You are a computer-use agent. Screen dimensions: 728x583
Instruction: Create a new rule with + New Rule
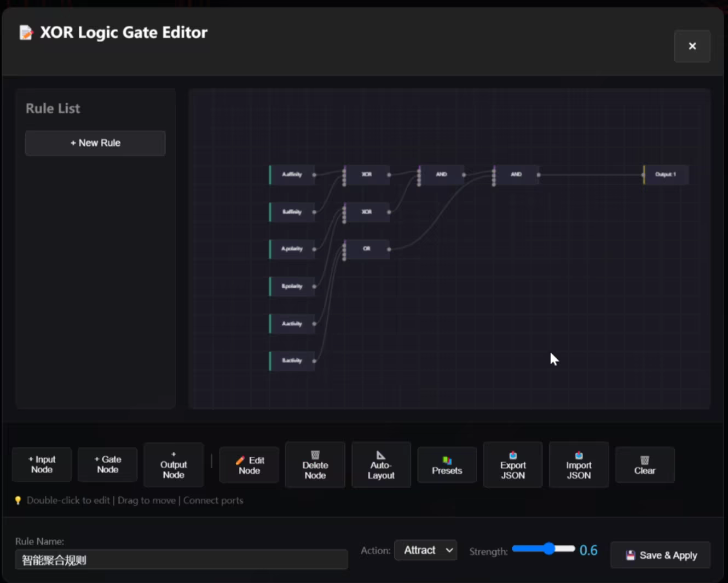pos(95,143)
